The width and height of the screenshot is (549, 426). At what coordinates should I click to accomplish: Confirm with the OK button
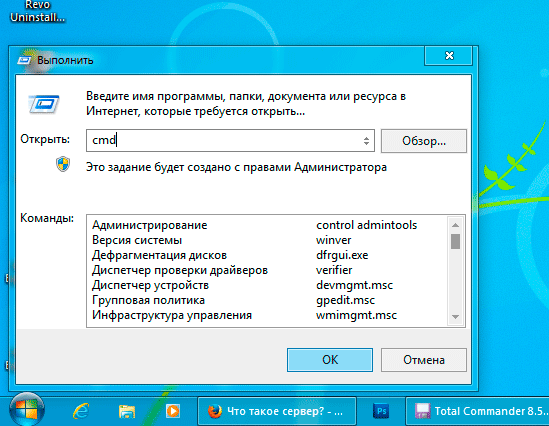(x=330, y=360)
